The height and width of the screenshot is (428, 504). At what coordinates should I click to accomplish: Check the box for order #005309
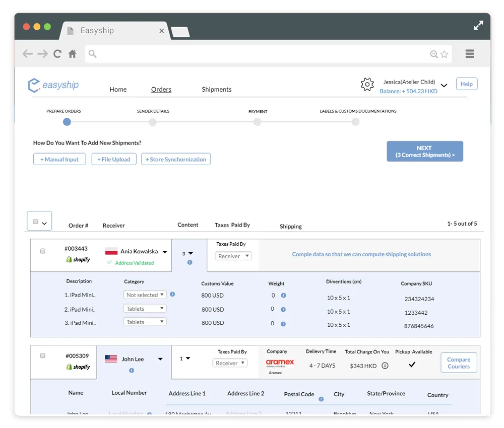pyautogui.click(x=43, y=355)
